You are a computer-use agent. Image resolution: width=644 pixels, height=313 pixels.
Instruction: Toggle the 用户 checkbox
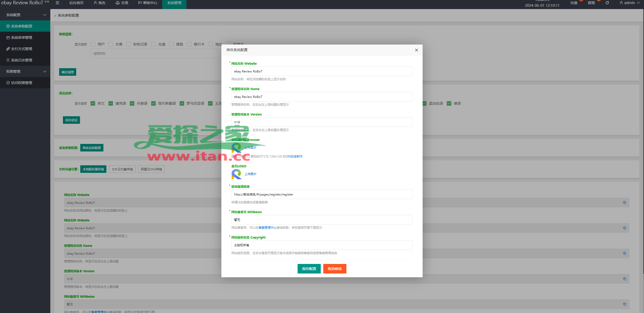pos(93,44)
